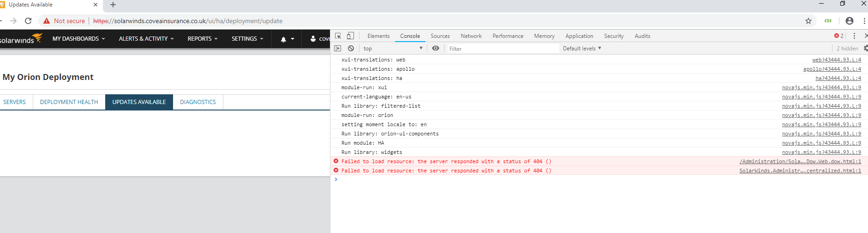Open source link web?43444.93.L:4
868x233 pixels.
[837, 60]
